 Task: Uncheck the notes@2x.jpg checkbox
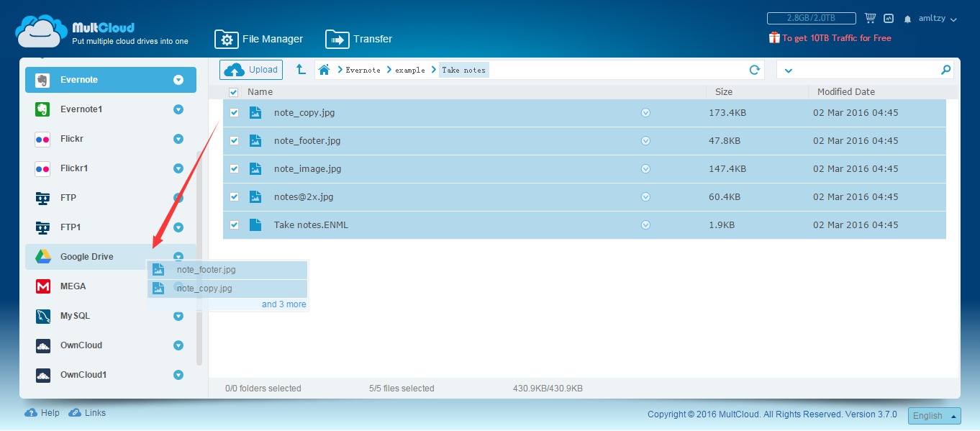(234, 197)
